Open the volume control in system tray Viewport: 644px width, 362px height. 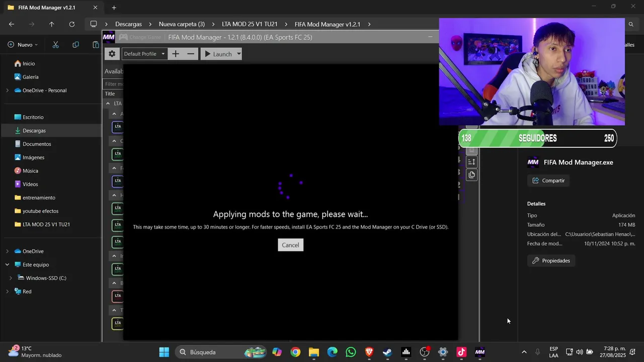(579, 352)
